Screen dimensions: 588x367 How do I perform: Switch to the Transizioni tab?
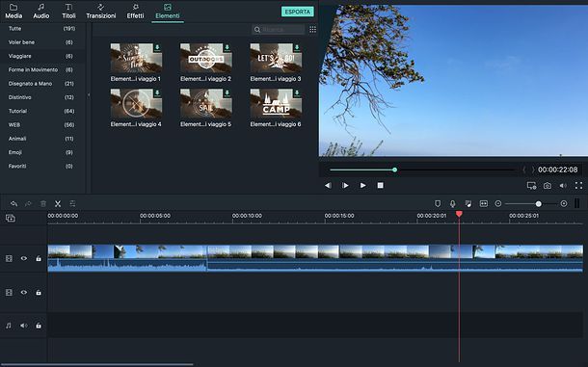tap(101, 12)
